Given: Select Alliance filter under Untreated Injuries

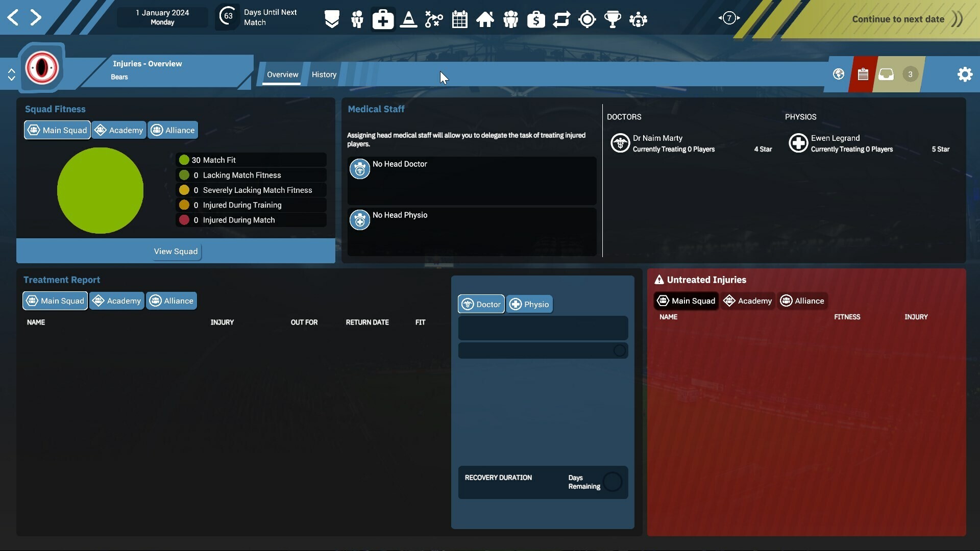Looking at the screenshot, I should [802, 300].
